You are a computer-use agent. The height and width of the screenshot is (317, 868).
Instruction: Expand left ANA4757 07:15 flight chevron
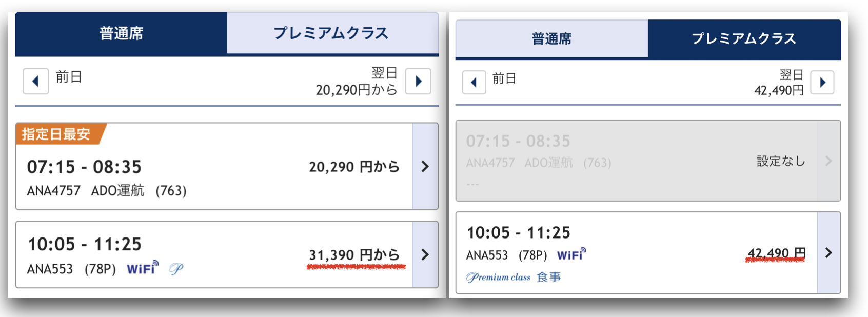click(x=425, y=166)
